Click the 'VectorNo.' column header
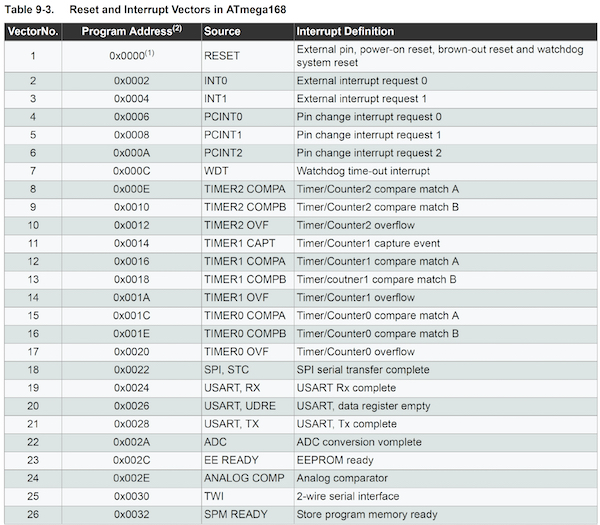The height and width of the screenshot is (525, 600). (x=33, y=31)
